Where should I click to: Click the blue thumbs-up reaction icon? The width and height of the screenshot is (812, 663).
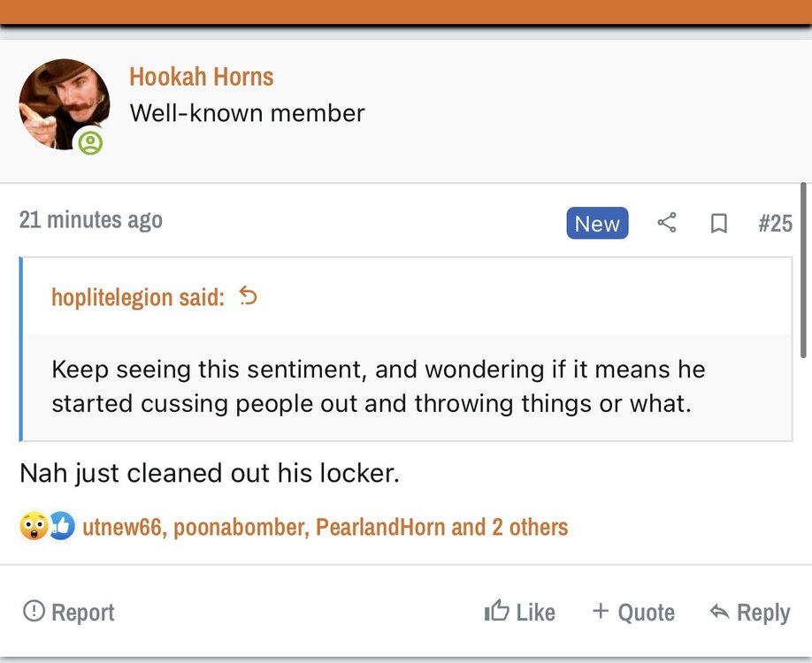[x=60, y=527]
